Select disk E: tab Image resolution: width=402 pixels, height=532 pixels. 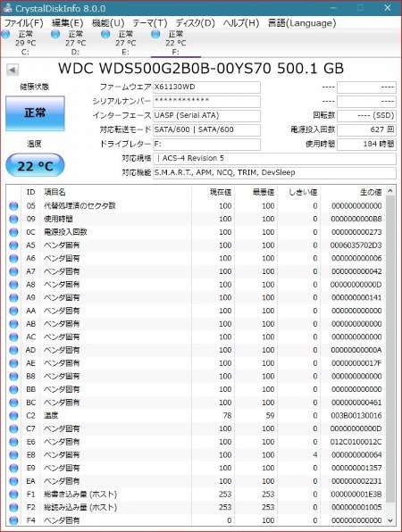(x=125, y=43)
